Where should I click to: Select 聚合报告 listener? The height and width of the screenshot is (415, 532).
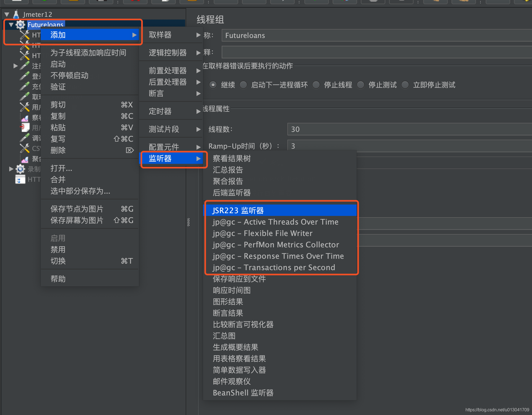click(280, 181)
